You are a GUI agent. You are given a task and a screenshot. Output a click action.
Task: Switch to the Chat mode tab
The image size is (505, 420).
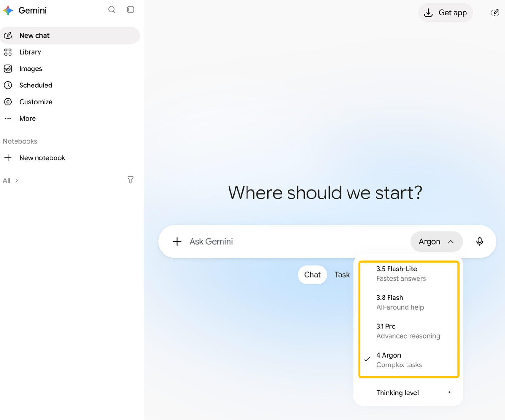click(x=312, y=275)
